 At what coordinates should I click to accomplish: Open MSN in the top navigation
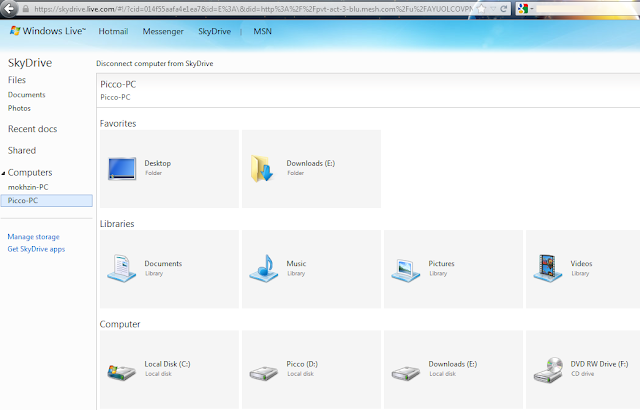262,31
